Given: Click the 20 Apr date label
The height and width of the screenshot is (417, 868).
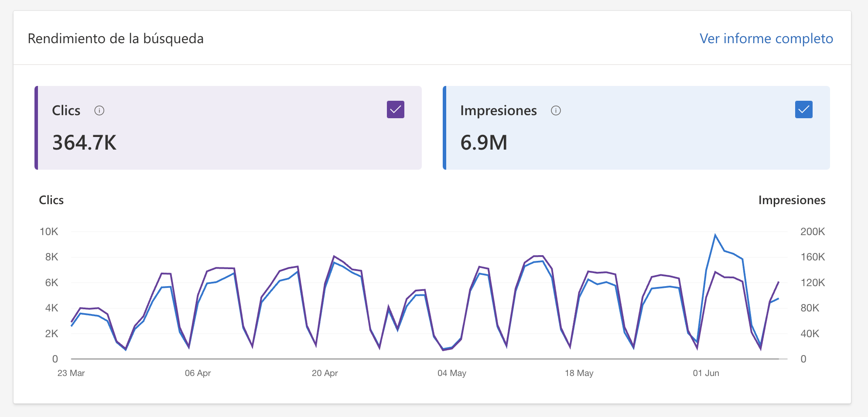Looking at the screenshot, I should (325, 373).
